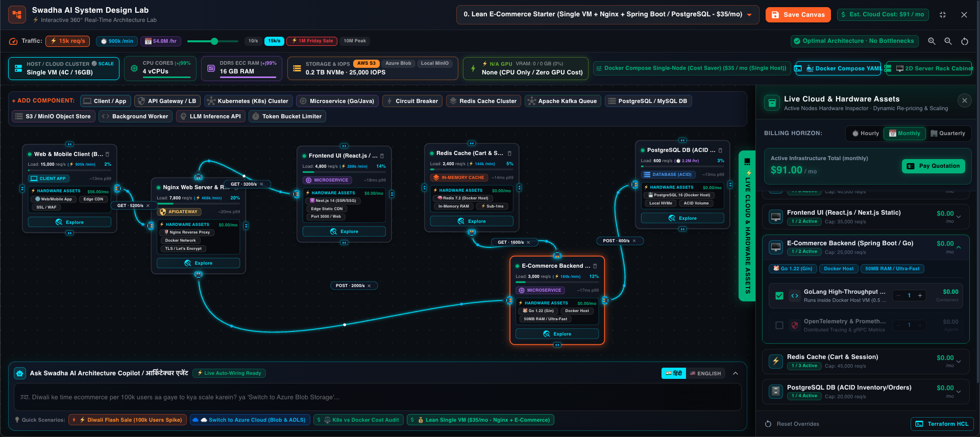Image resolution: width=980 pixels, height=437 pixels.
Task: Click the Swadha AI orange logo icon
Action: (17, 15)
